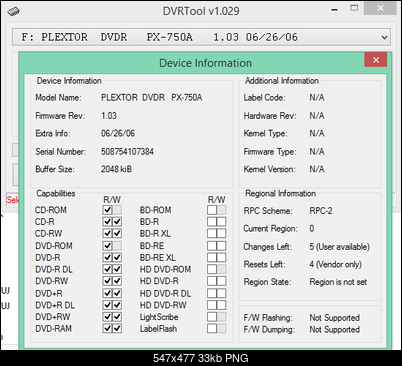Toggle the BD-RE write checkbox
Viewport: 402px width, 366px height.
(x=221, y=246)
